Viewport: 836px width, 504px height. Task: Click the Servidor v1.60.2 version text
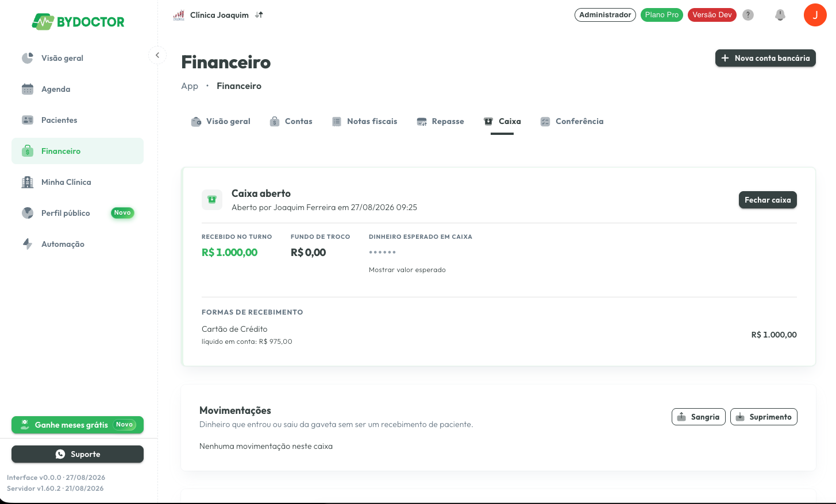click(x=55, y=489)
